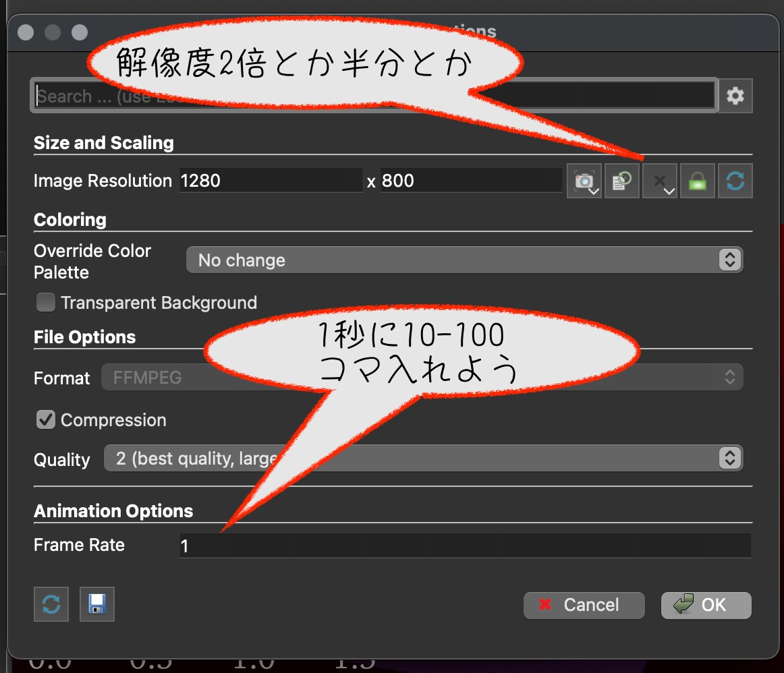Select the image width field showing 1280
Image resolution: width=784 pixels, height=673 pixels.
coord(270,181)
